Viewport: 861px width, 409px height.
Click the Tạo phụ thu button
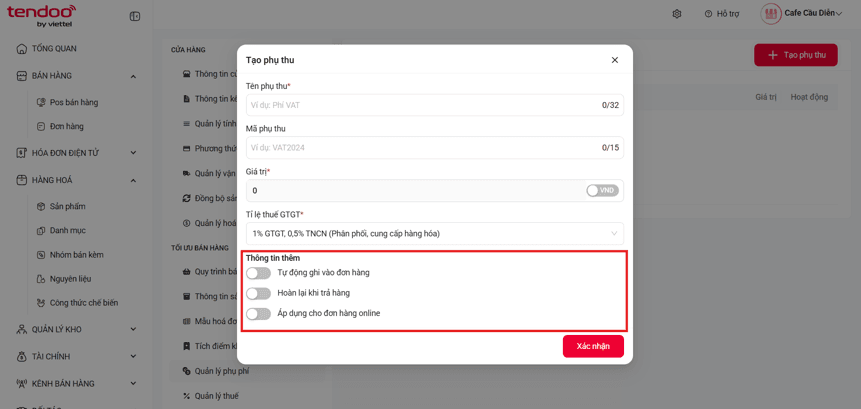[x=796, y=55]
